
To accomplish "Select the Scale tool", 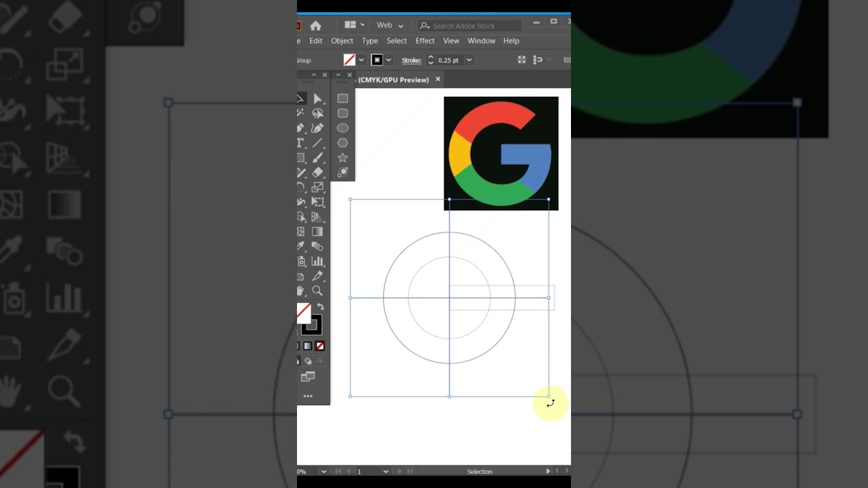I will 317,187.
